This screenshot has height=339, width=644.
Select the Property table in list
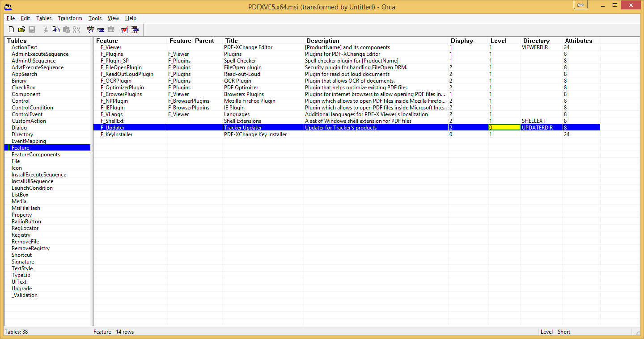(x=21, y=215)
